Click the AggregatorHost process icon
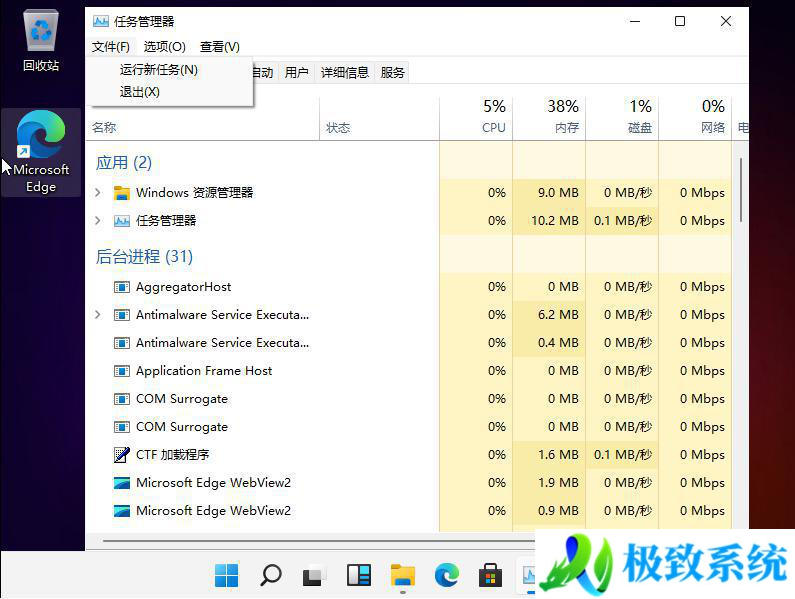Viewport: 795px width, 599px height. click(x=122, y=287)
